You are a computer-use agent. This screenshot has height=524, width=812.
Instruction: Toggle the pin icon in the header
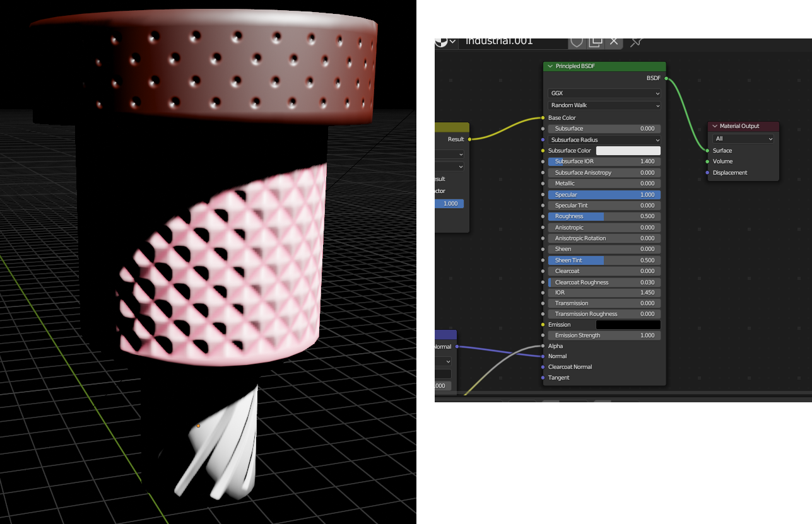[636, 42]
